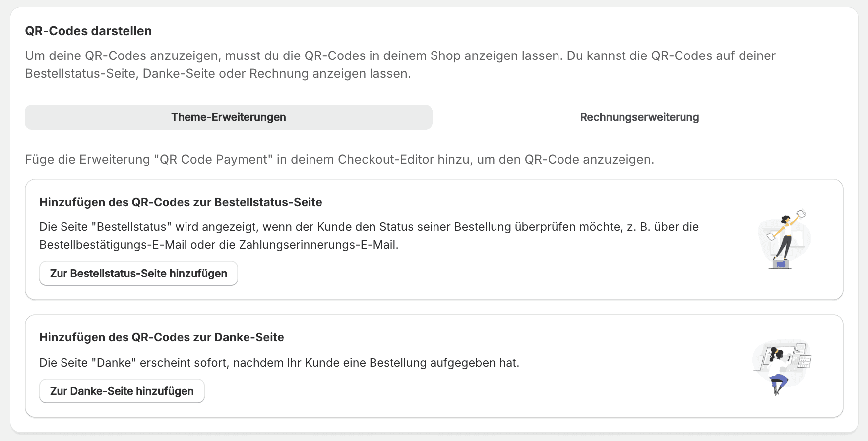The height and width of the screenshot is (441, 868).
Task: Select the heading Hinzufügen des QR-Codes zur Danke-Seite
Action: tap(162, 337)
